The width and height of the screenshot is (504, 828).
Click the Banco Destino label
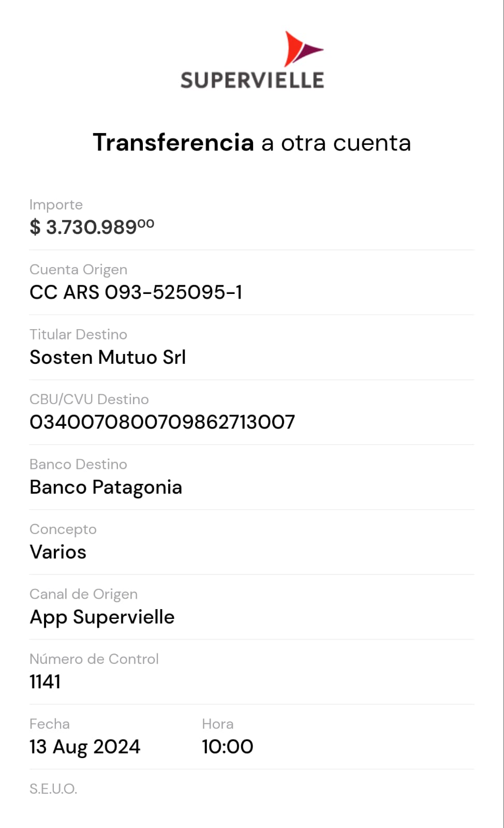78,464
